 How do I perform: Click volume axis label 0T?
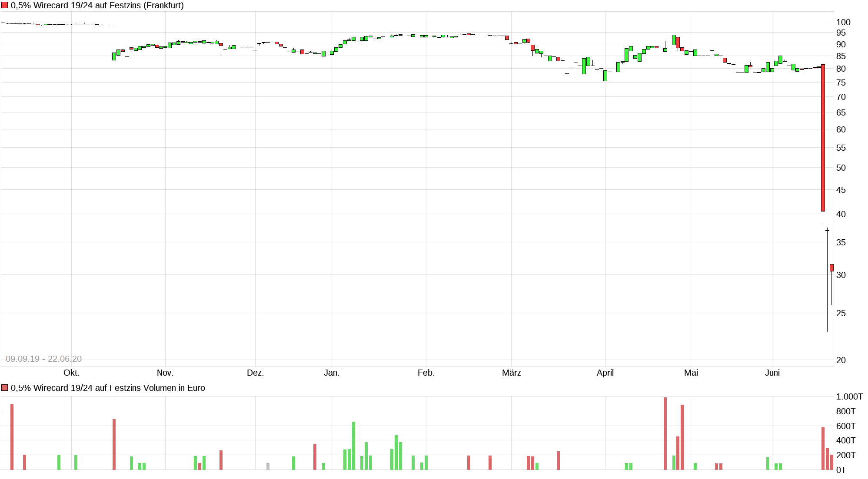point(841,470)
